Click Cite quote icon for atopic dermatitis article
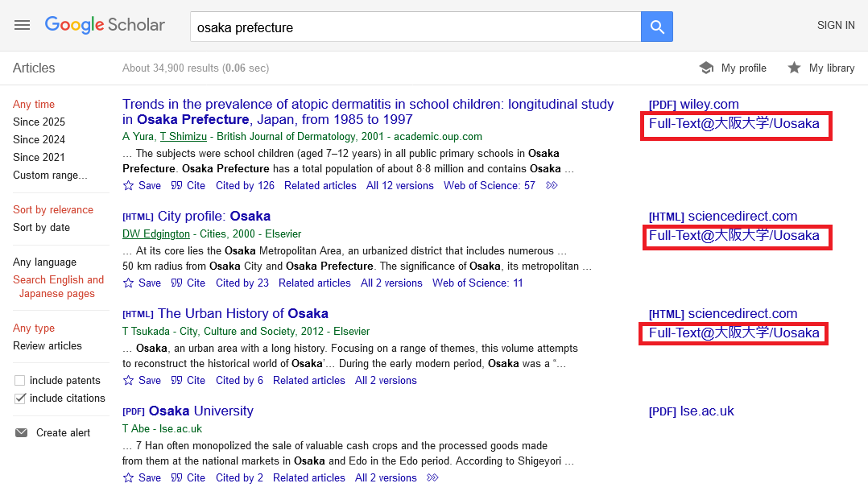 pyautogui.click(x=176, y=185)
